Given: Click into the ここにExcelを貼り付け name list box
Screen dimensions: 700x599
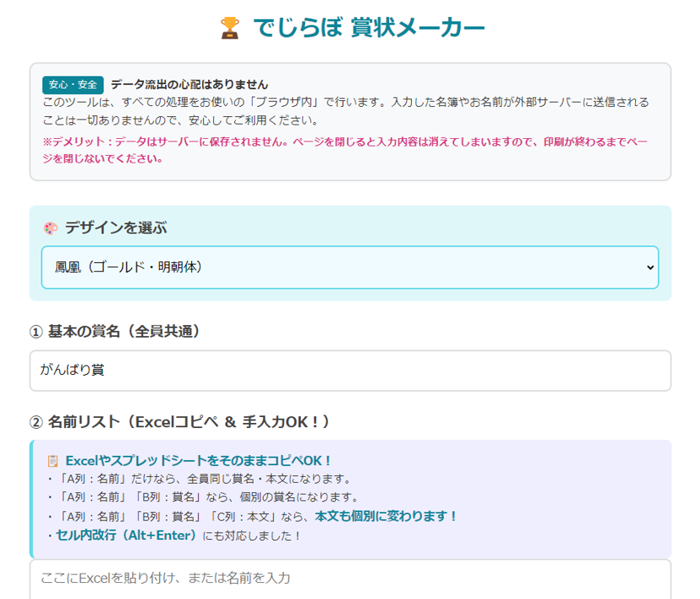Looking at the screenshot, I should click(350, 579).
